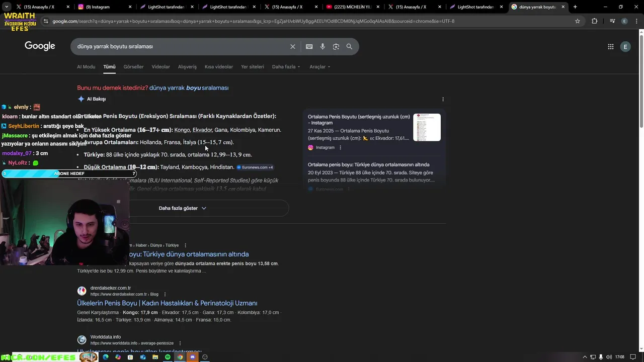
Task: Open Ülkelerin Penis Boyu drerdalseker result
Action: [167, 303]
